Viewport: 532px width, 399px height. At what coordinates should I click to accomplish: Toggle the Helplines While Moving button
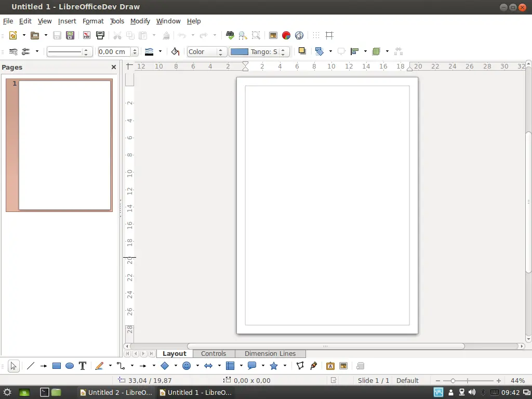[329, 35]
